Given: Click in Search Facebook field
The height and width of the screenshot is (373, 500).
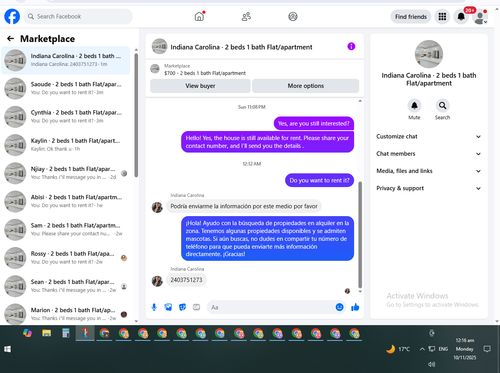Looking at the screenshot, I should tap(78, 16).
